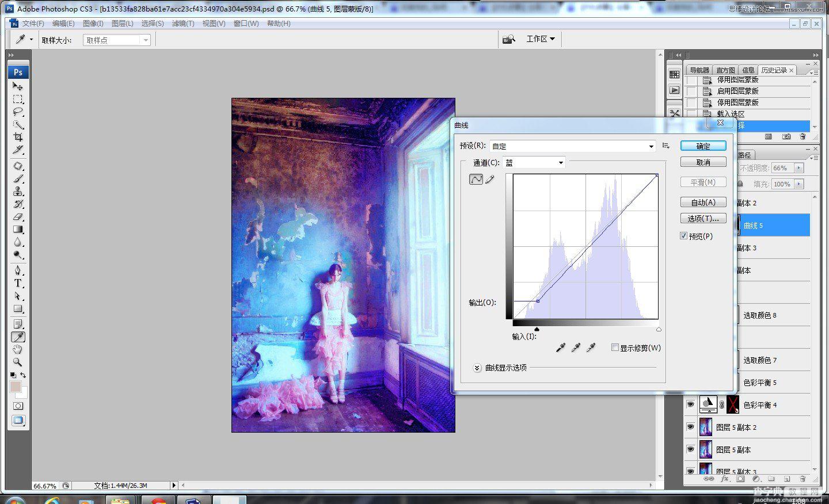Hide the 图层 5 副本 3 layer
The height and width of the screenshot is (504, 829).
(690, 471)
